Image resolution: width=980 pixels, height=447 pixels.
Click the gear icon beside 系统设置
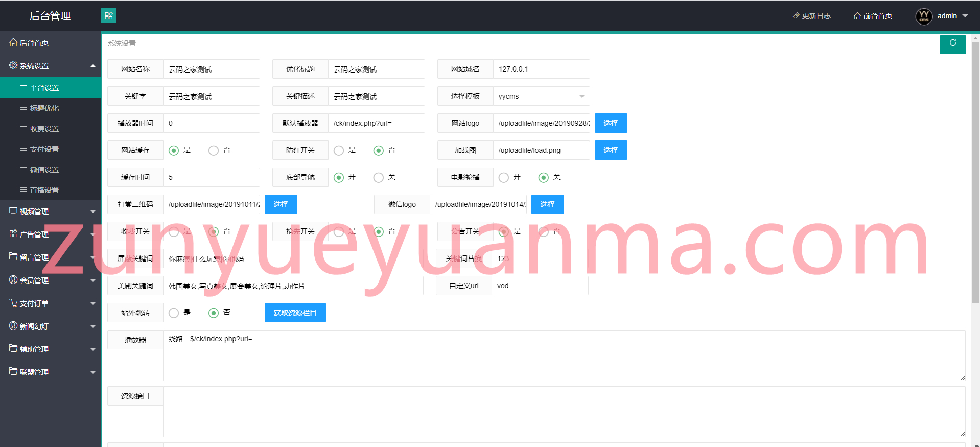coord(13,65)
